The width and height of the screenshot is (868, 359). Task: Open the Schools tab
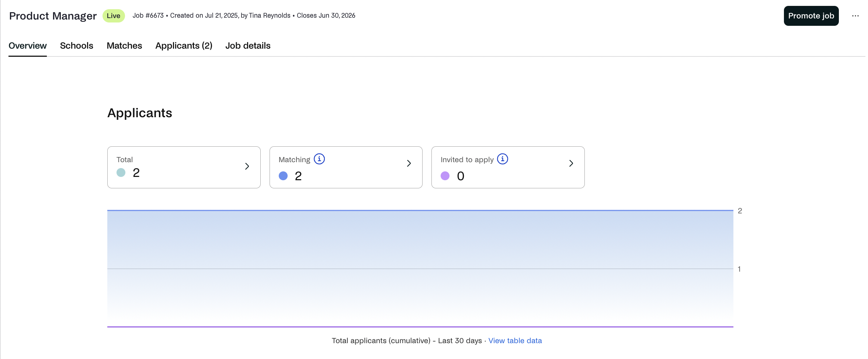(x=77, y=46)
